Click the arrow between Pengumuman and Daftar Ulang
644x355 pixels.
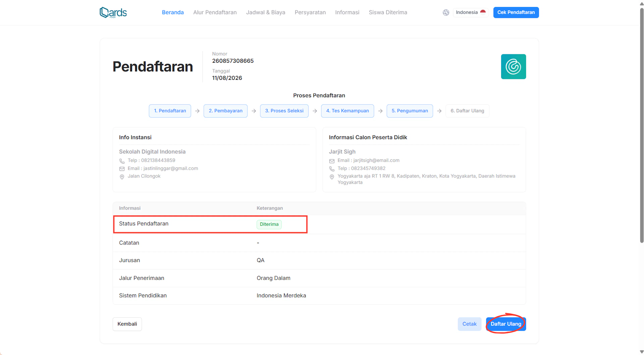(439, 111)
